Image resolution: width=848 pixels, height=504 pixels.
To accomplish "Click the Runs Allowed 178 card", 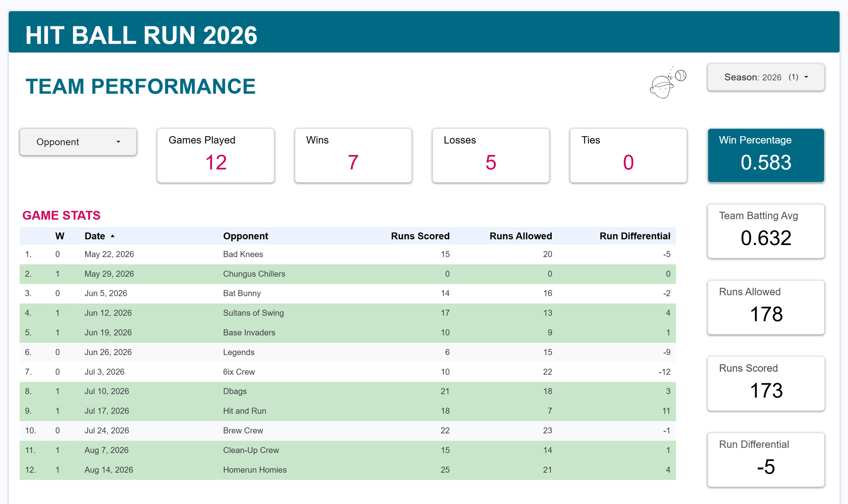I will [x=766, y=307].
